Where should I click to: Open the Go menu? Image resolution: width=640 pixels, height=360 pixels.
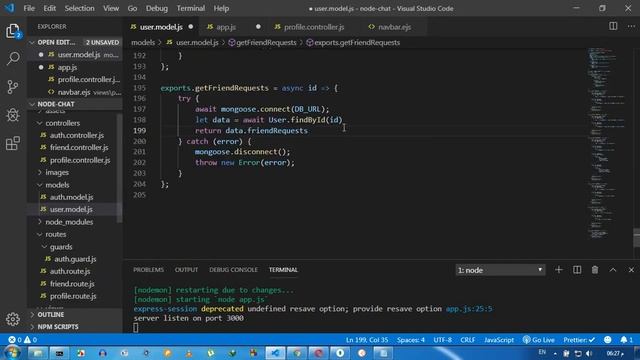coord(132,8)
